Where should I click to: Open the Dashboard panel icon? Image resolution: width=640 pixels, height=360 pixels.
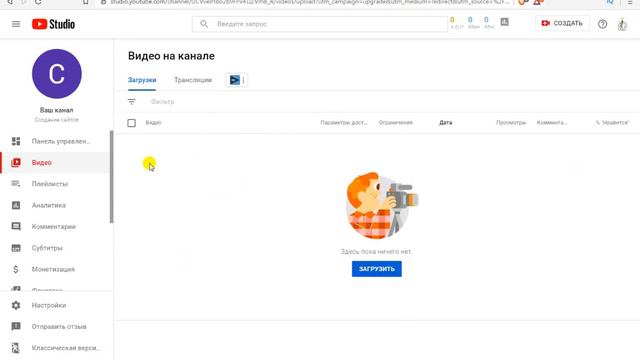click(x=16, y=141)
